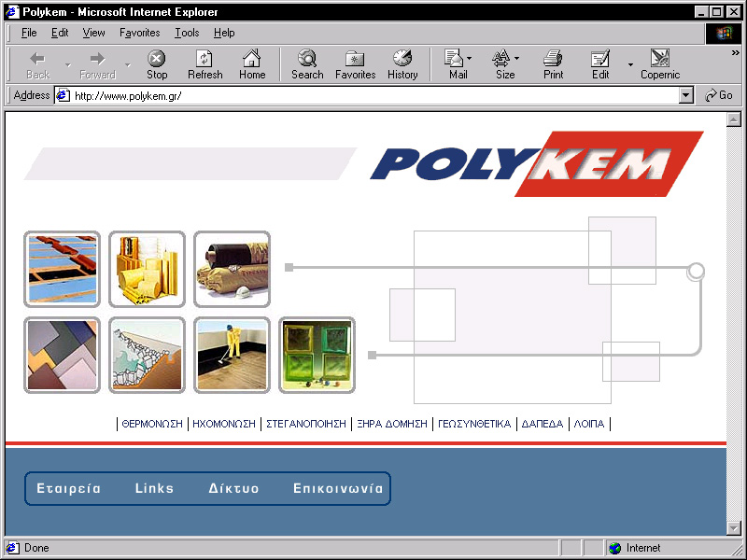This screenshot has width=747, height=560.
Task: Refresh the current page
Action: [204, 64]
